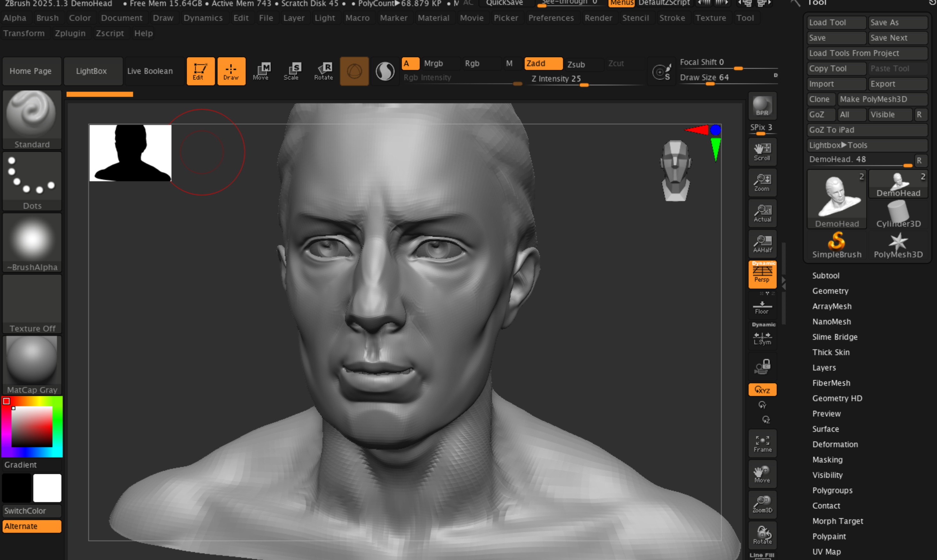Click the AAHalf zoom icon
The height and width of the screenshot is (560, 937).
point(762,244)
